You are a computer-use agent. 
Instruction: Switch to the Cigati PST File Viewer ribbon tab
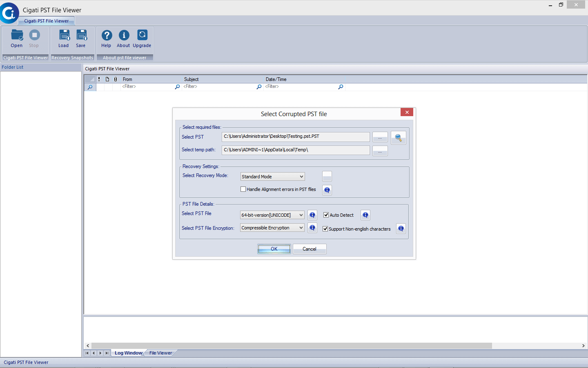coord(47,21)
